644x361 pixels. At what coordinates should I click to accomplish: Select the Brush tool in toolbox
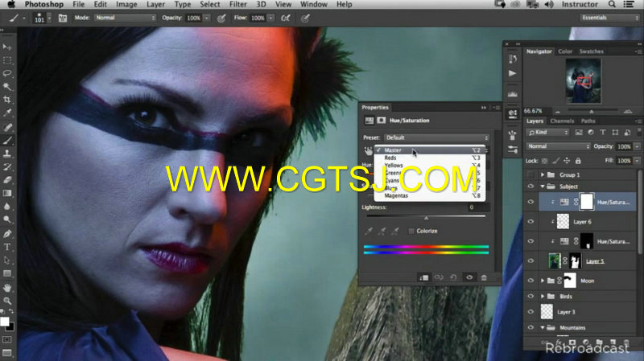tap(7, 140)
